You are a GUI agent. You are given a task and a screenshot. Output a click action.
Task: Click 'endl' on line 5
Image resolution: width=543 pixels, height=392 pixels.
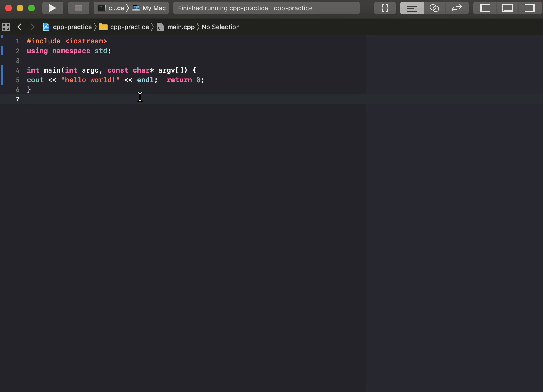click(x=145, y=80)
